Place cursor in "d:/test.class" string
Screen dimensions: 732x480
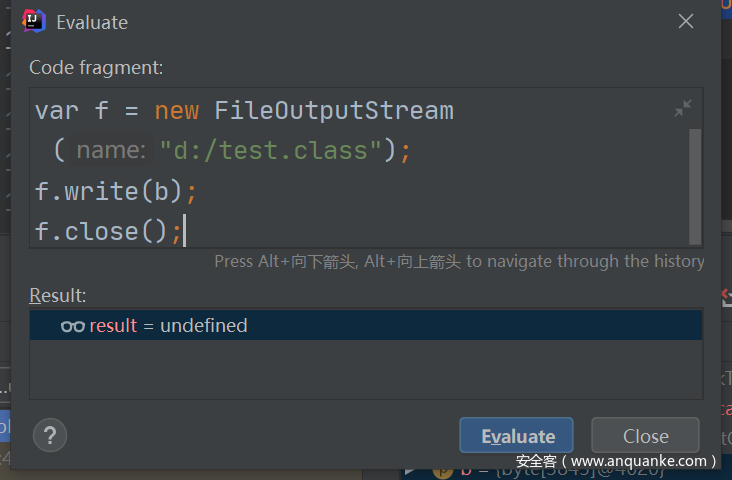click(270, 151)
